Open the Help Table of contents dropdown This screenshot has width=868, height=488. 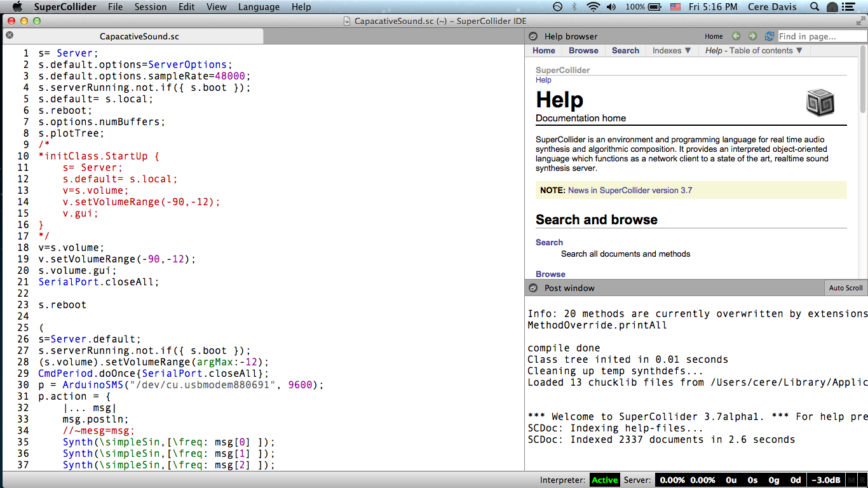(x=753, y=50)
